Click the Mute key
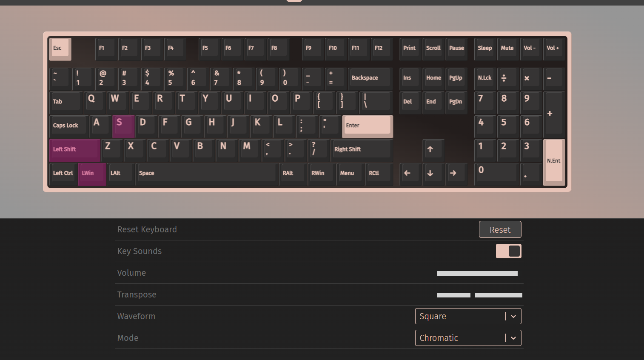 (508, 49)
